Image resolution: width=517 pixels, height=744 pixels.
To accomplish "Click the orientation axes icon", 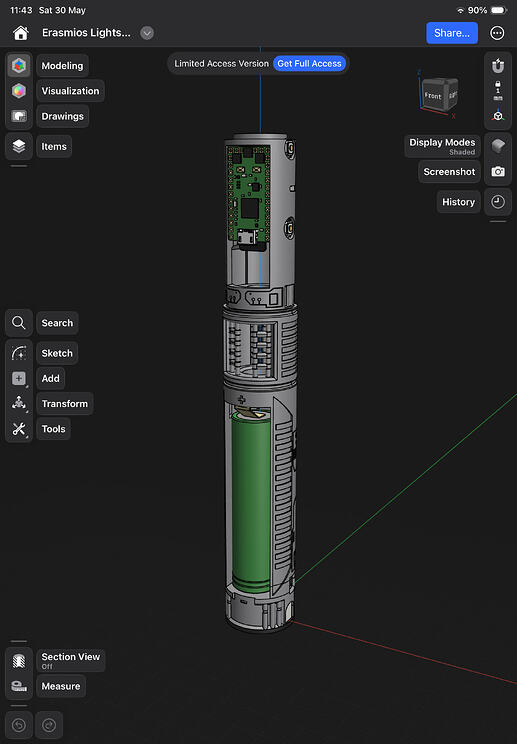I will coord(498,115).
